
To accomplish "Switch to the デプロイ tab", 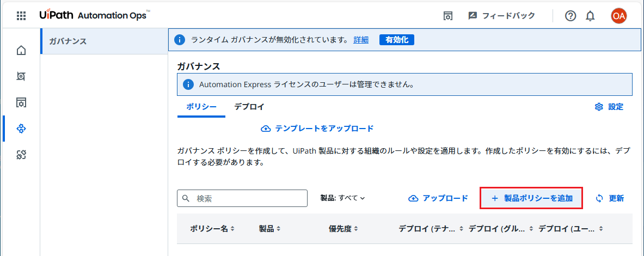I will pyautogui.click(x=249, y=107).
